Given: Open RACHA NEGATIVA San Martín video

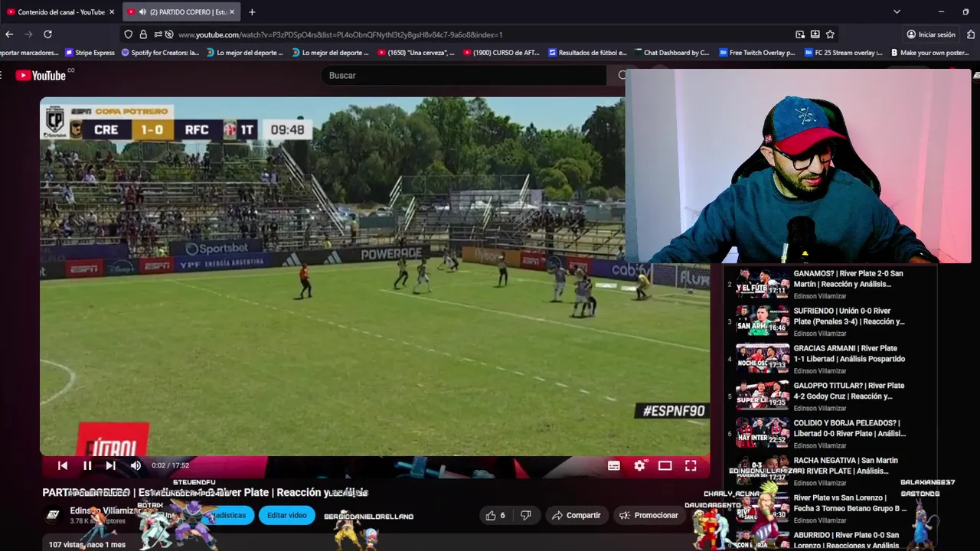Looking at the screenshot, I should click(830, 471).
